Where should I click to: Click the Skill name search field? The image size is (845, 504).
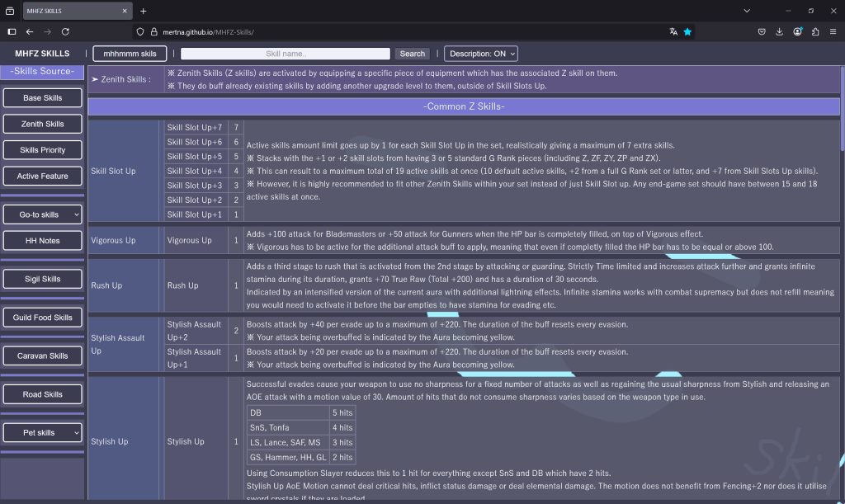(x=285, y=54)
